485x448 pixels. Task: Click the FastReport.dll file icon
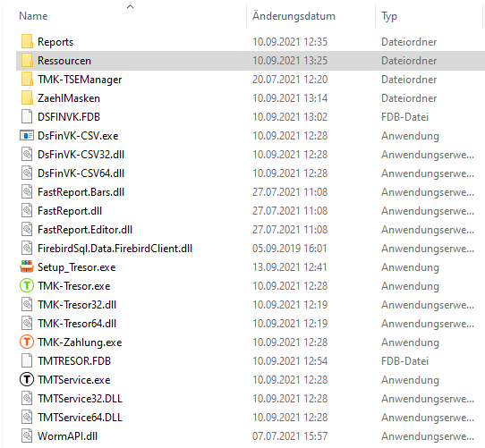point(27,210)
